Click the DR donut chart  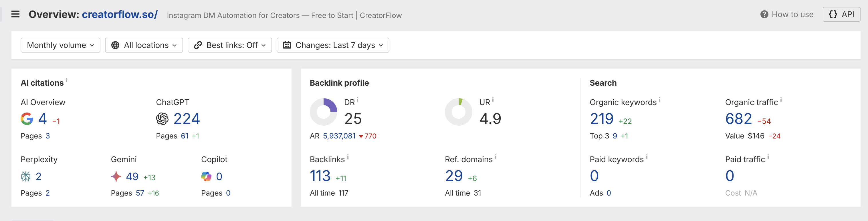[x=323, y=112]
